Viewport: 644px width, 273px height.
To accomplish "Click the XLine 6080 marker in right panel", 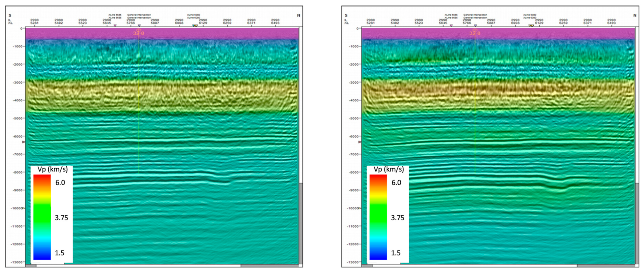I will pos(531,26).
